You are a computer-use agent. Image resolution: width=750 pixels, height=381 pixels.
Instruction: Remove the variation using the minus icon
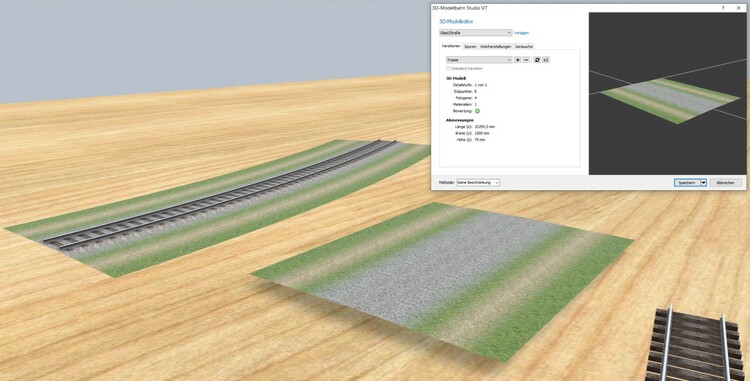click(527, 60)
